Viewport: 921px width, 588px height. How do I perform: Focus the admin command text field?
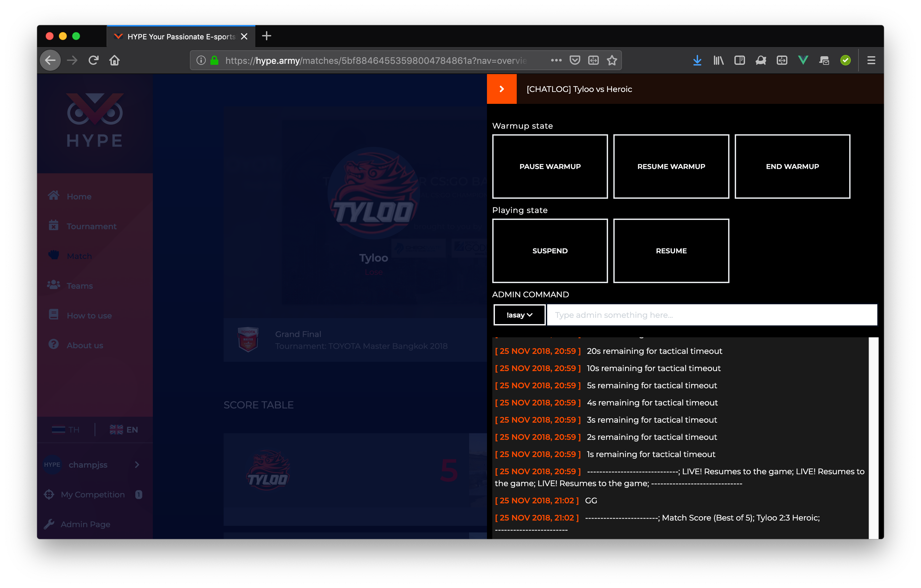(712, 315)
